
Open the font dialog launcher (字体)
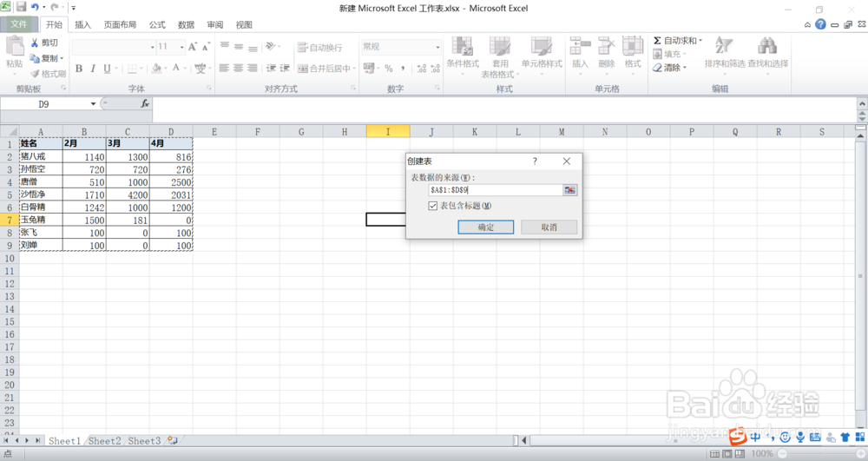point(209,88)
